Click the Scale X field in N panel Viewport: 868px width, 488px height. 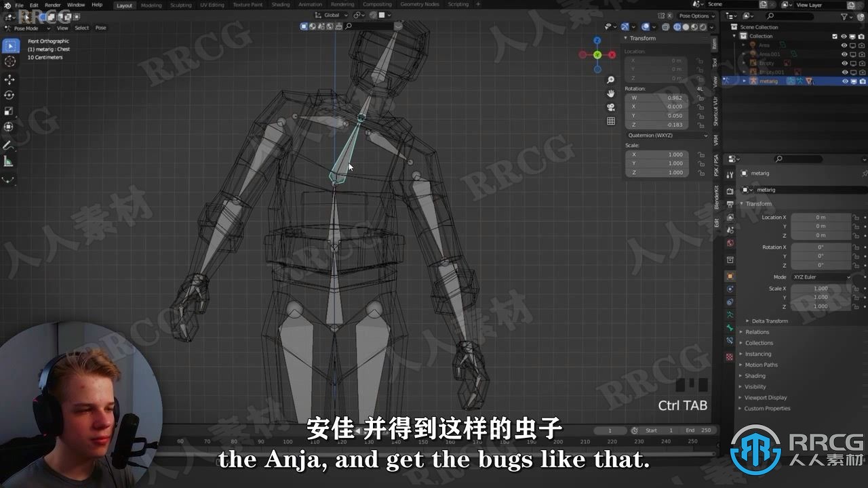[x=657, y=155]
